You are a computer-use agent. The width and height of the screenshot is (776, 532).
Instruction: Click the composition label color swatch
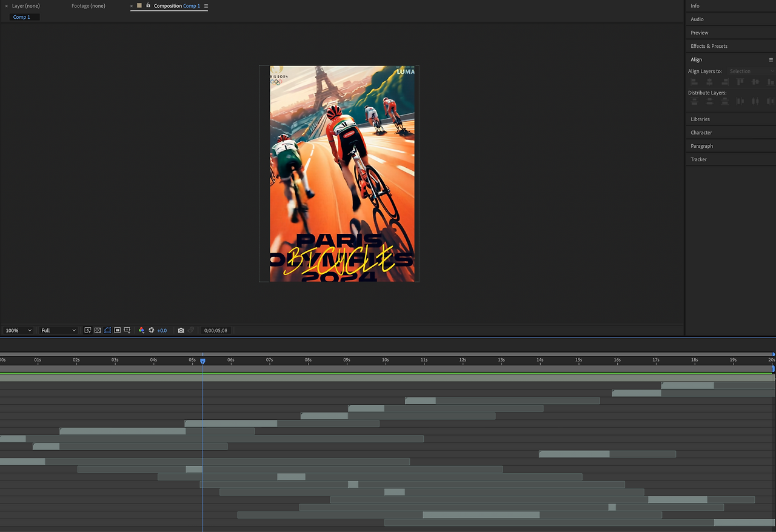pos(139,5)
